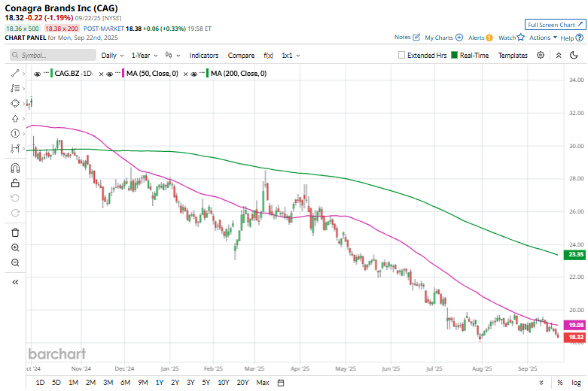Hide the MA (50, Close, 0) indicator
The image size is (588, 391).
pyautogui.click(x=109, y=74)
